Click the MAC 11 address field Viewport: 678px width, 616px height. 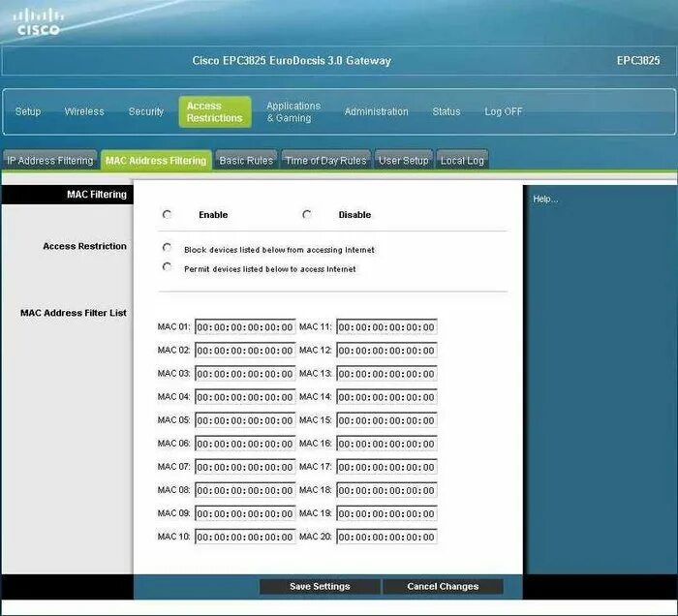click(x=386, y=327)
